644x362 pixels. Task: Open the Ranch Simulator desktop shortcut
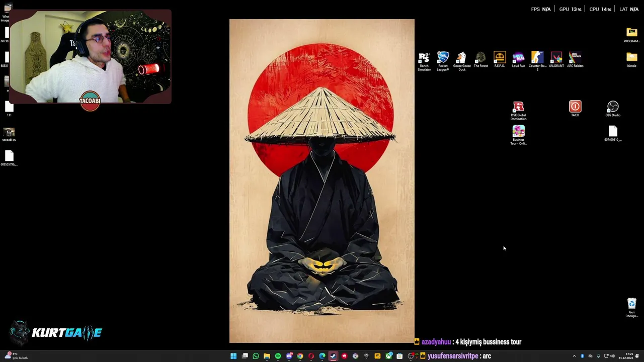pyautogui.click(x=424, y=61)
